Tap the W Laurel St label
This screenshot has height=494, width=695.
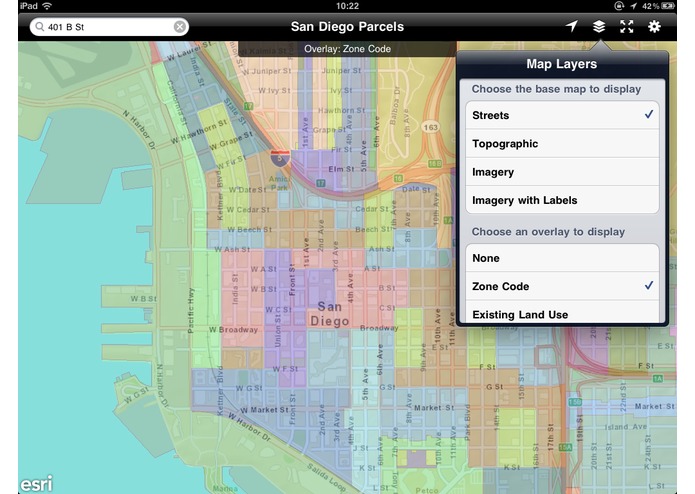[x=188, y=52]
